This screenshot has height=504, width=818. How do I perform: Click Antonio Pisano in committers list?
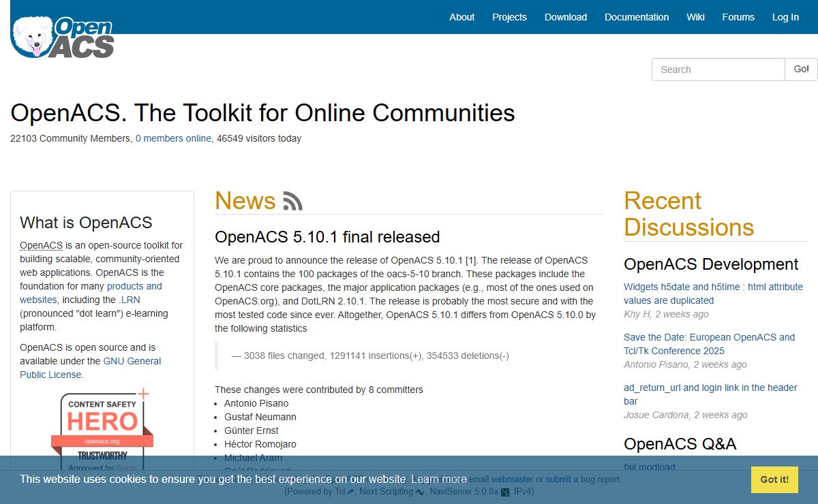(x=256, y=403)
